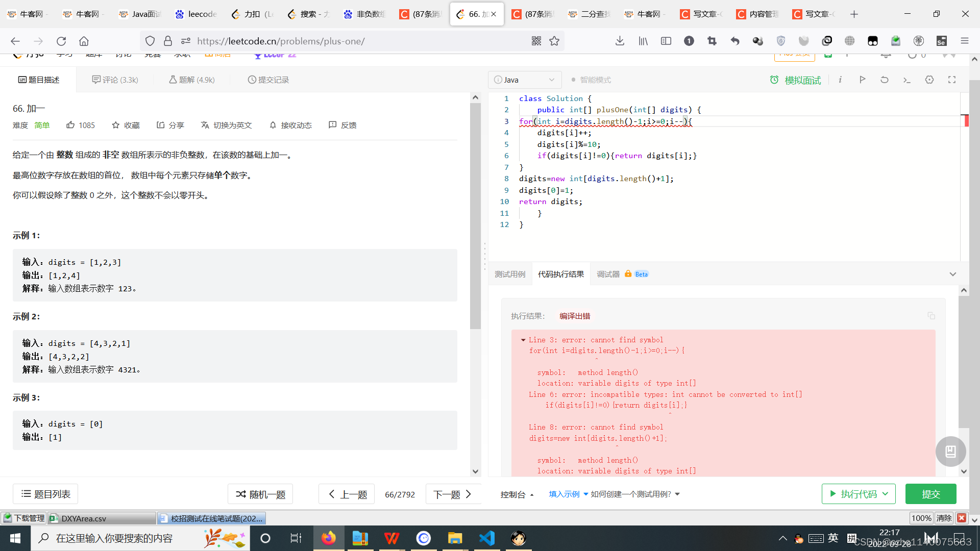Open File Explorer from taskbar
Image resolution: width=980 pixels, height=551 pixels.
tap(455, 538)
